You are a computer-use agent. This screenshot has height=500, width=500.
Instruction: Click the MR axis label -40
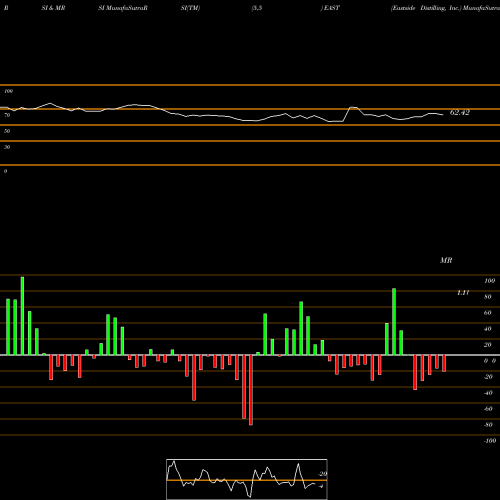[x=488, y=393]
